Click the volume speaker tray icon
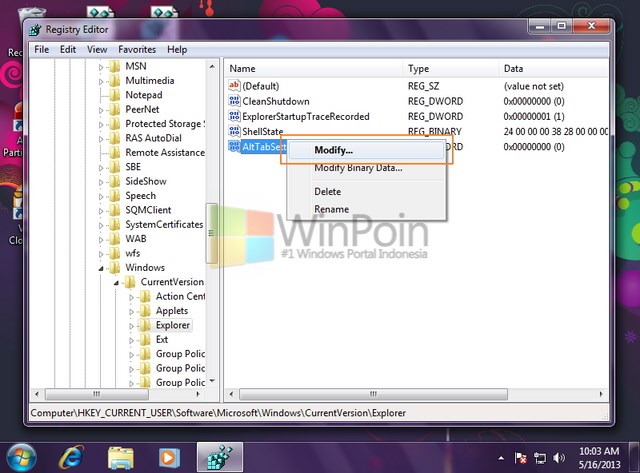 (558, 458)
